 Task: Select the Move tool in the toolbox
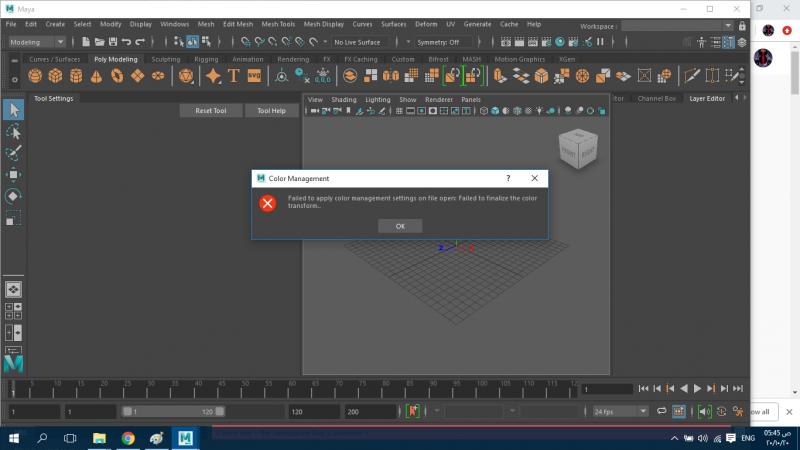tap(13, 174)
